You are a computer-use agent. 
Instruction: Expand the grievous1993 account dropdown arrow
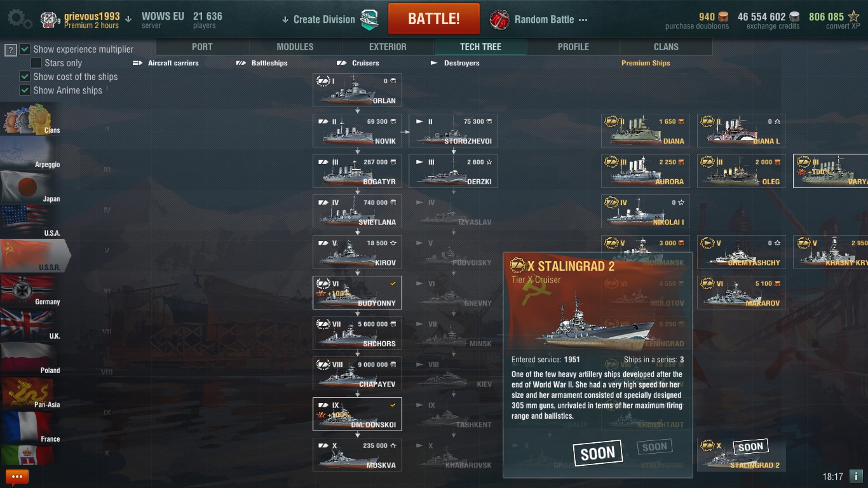tap(128, 19)
